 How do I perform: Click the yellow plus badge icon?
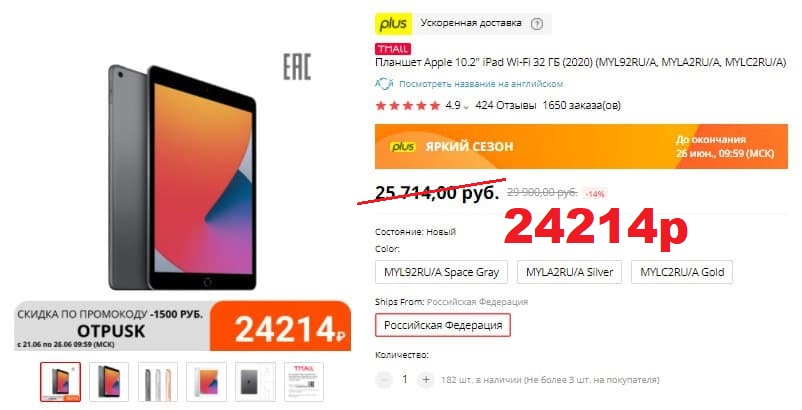click(393, 24)
